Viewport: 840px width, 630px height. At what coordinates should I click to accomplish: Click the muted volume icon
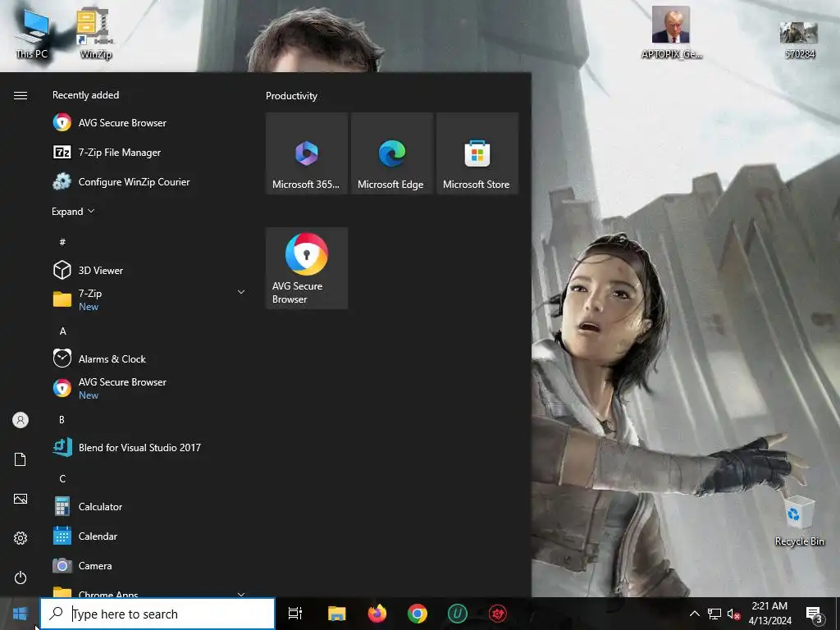(x=733, y=614)
